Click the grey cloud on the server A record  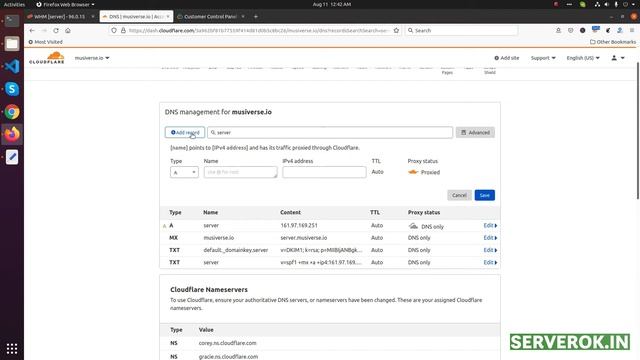point(413,226)
